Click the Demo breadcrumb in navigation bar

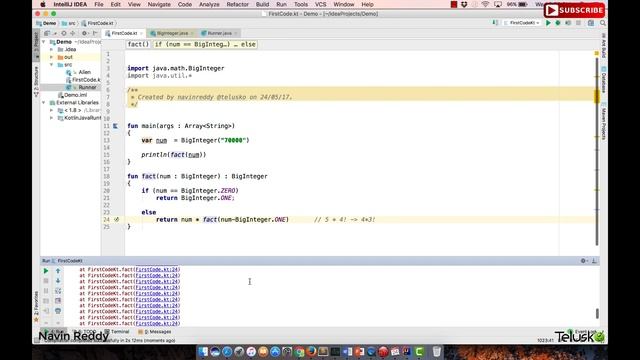[x=46, y=23]
